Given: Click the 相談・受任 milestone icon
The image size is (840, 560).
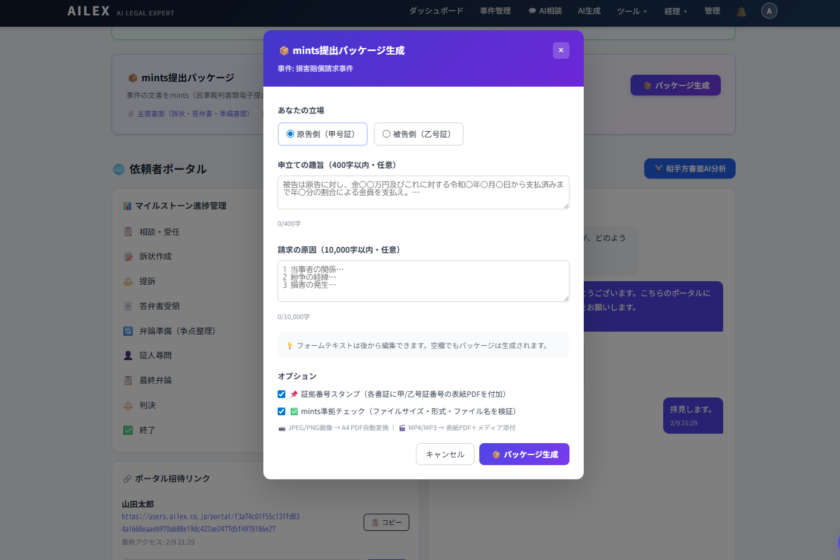Looking at the screenshot, I should 127,231.
